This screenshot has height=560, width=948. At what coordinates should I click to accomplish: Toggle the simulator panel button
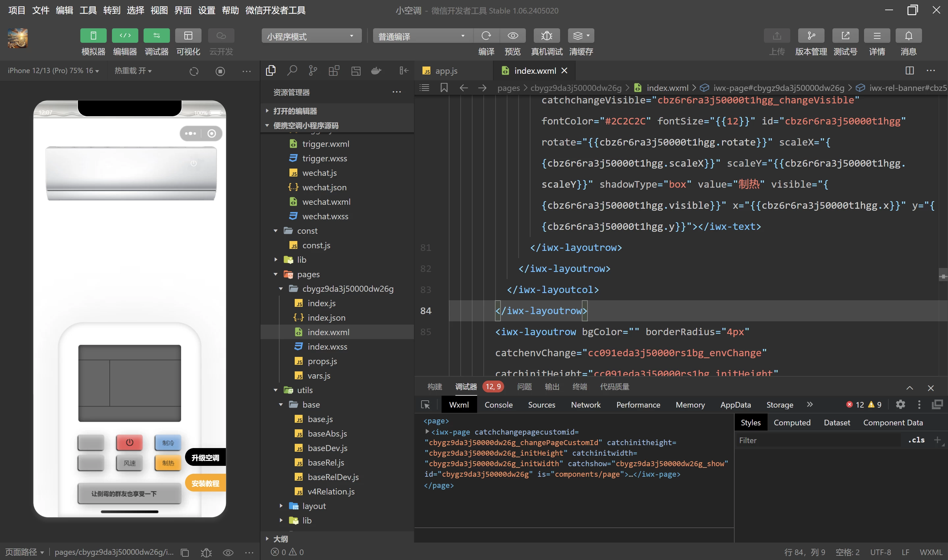tap(93, 36)
